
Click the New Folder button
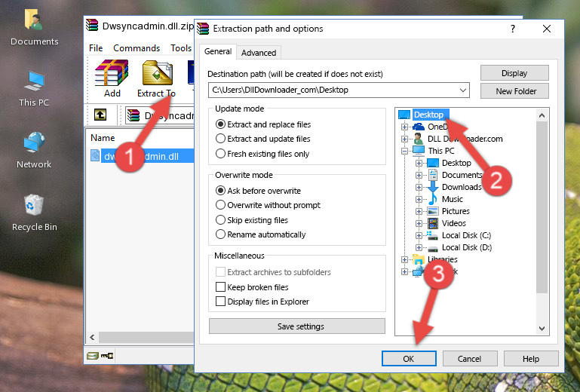pyautogui.click(x=514, y=91)
